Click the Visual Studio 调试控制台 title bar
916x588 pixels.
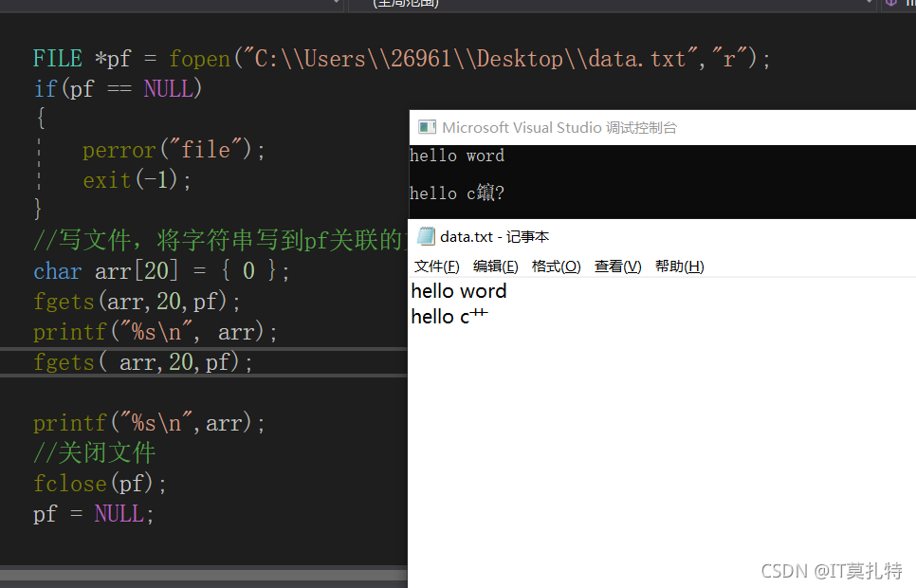pyautogui.click(x=663, y=127)
